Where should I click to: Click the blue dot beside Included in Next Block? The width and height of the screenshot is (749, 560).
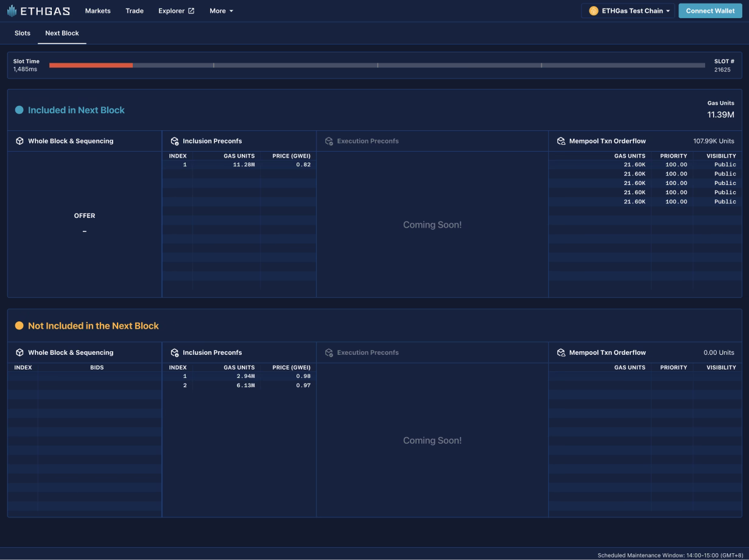19,110
